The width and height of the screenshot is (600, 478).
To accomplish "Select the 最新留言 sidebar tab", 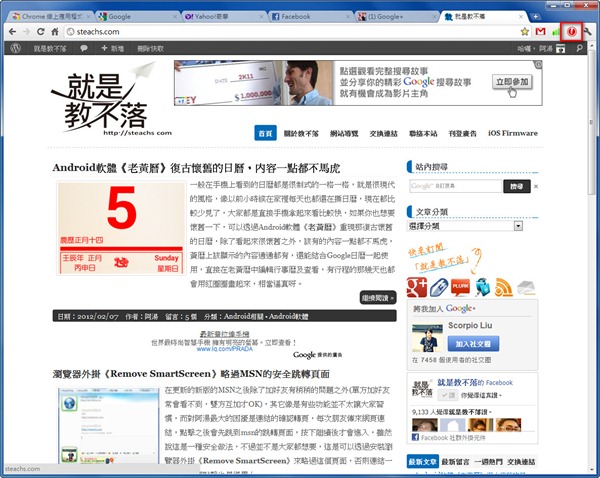I will pyautogui.click(x=455, y=462).
